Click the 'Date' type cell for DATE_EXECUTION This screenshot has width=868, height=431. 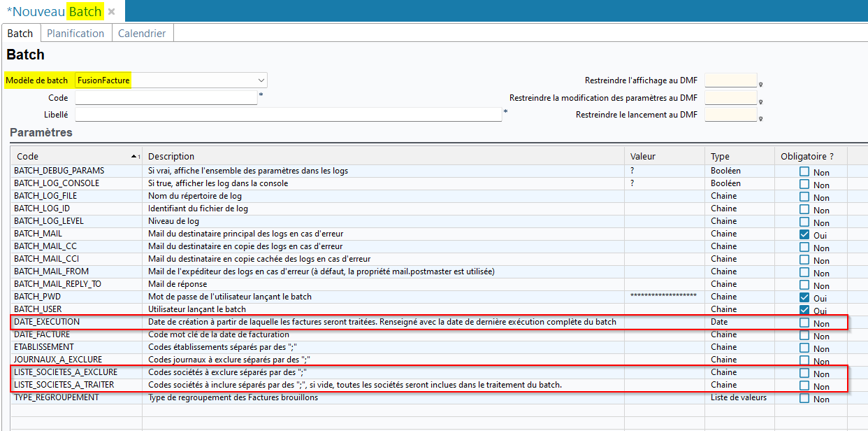tap(719, 322)
